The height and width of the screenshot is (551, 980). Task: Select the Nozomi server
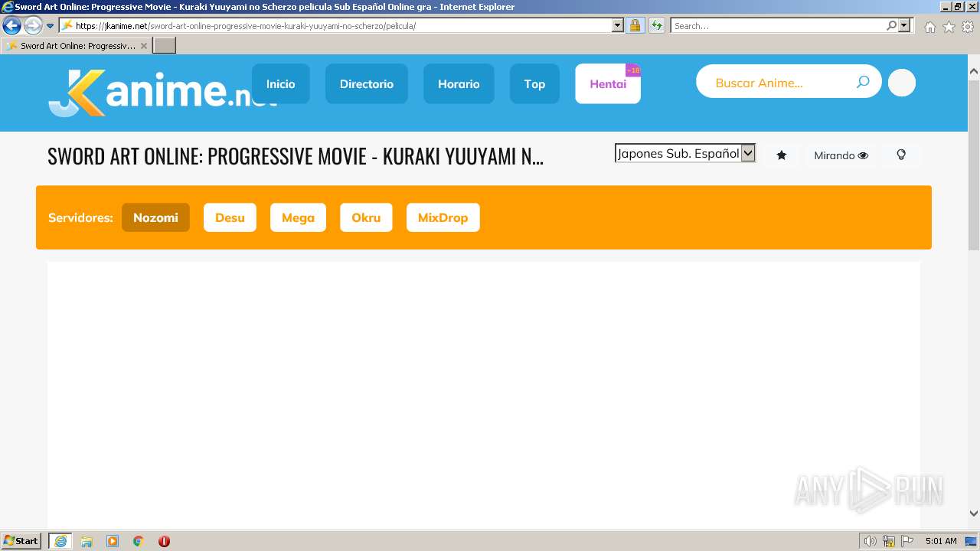(x=155, y=217)
